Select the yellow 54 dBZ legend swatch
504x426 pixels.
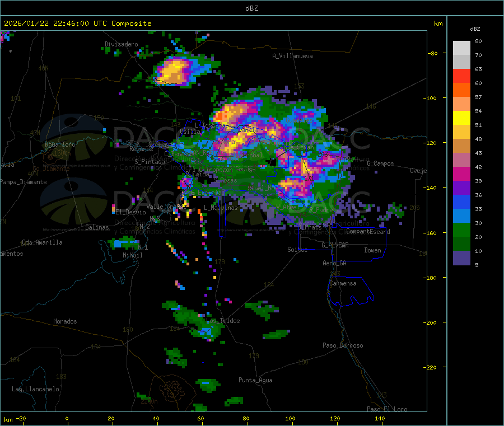point(461,118)
